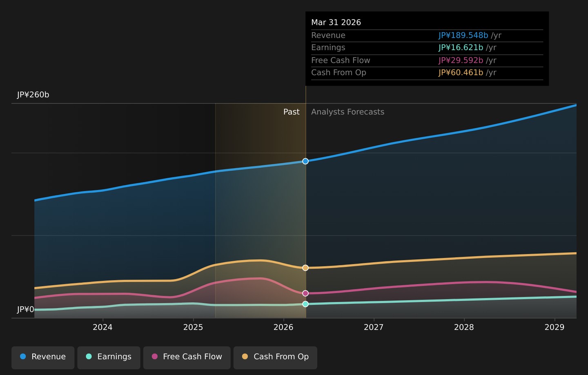The height and width of the screenshot is (375, 588).
Task: Click the 2026 x-axis label
Action: click(283, 327)
